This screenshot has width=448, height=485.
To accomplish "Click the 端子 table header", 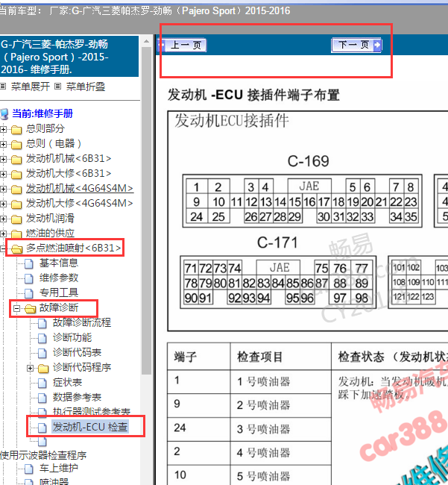I will coord(199,357).
